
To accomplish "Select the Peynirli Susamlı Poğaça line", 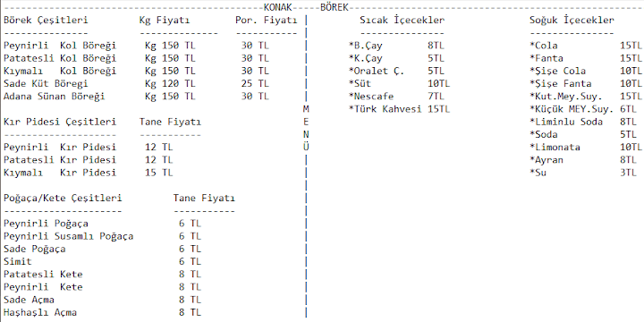I will (x=69, y=236).
